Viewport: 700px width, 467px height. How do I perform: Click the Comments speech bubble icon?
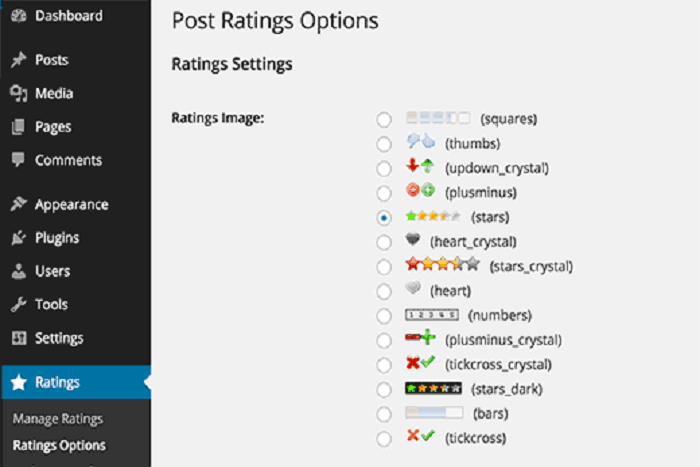coord(18,160)
